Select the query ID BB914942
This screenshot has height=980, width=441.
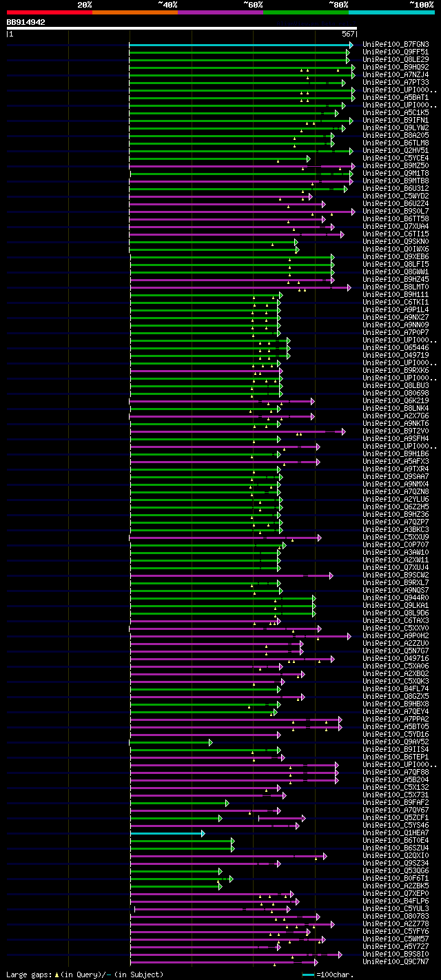(x=26, y=22)
